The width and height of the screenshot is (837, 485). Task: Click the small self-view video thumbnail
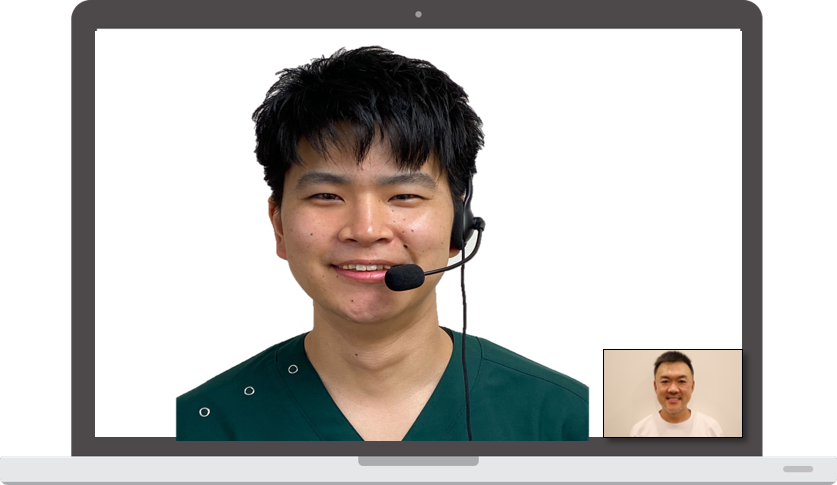[x=672, y=393]
